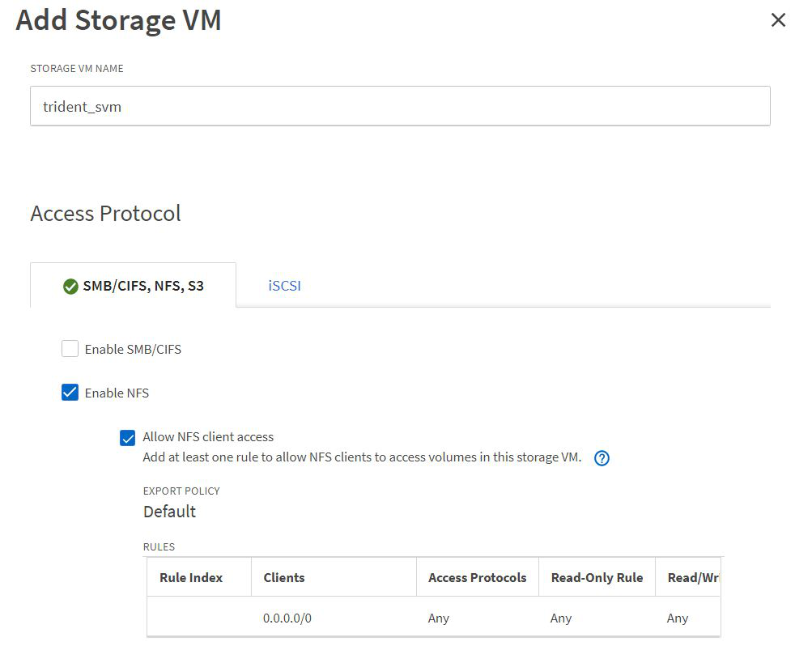Click the Read-Only Rule column header

tap(597, 578)
